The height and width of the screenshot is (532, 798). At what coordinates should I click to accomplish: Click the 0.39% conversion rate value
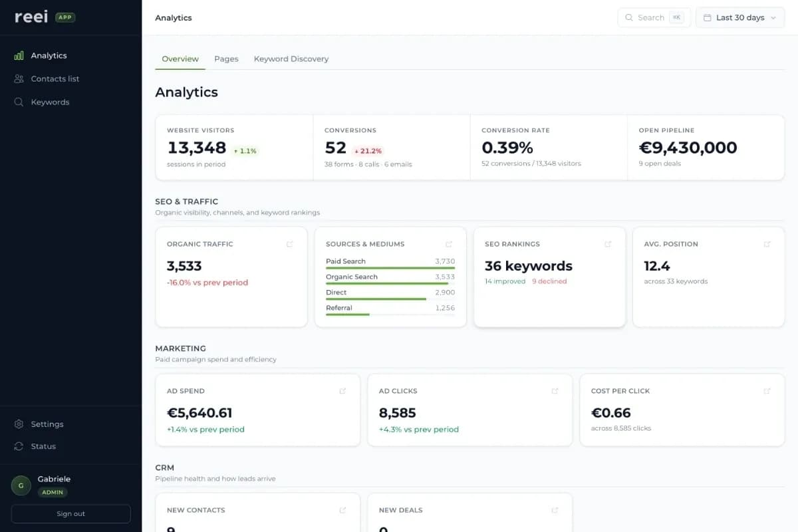[x=507, y=148]
